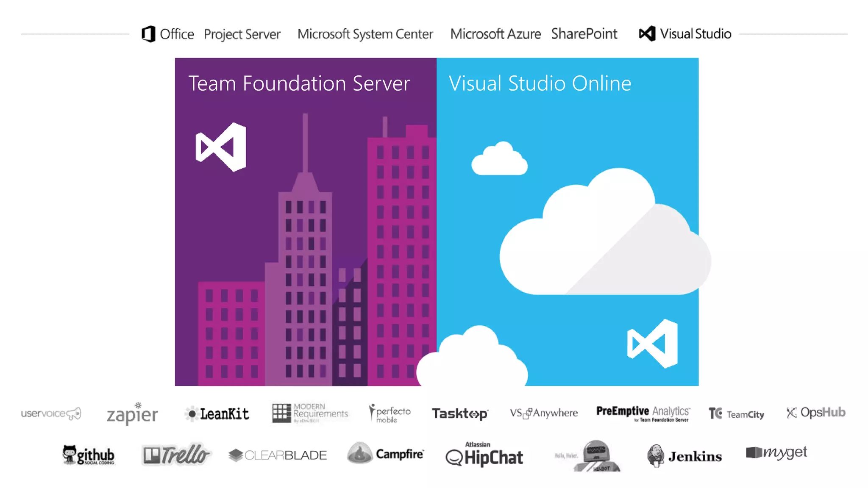Screen dimensions: 868x488
Task: Select Microsoft System Center text
Action: (x=365, y=34)
